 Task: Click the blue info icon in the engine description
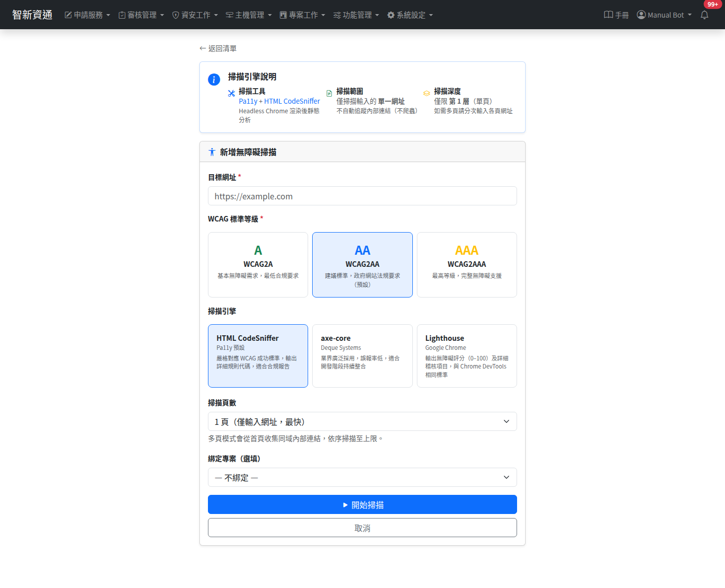point(214,80)
